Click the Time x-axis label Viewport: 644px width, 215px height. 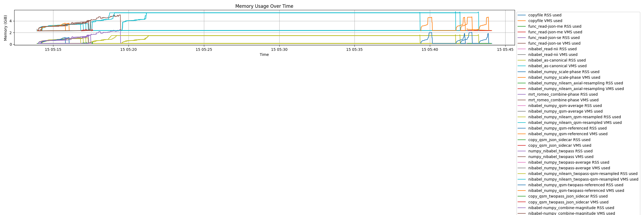264,55
